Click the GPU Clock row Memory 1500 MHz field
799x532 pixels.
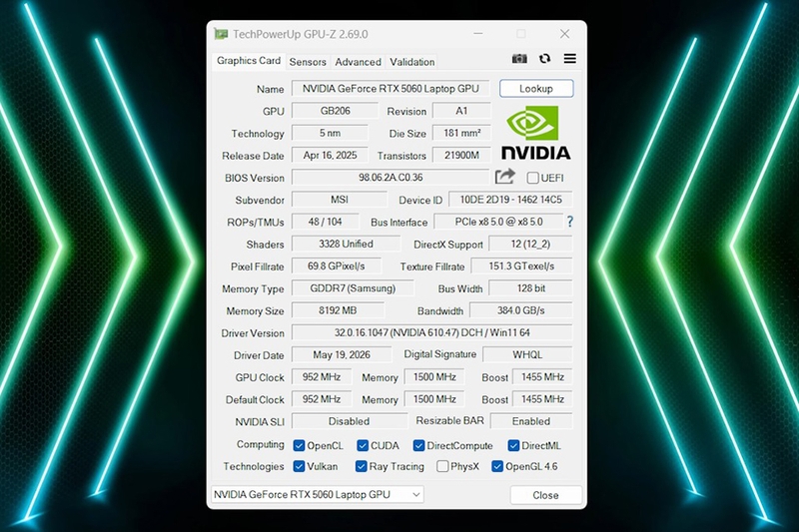tap(434, 377)
